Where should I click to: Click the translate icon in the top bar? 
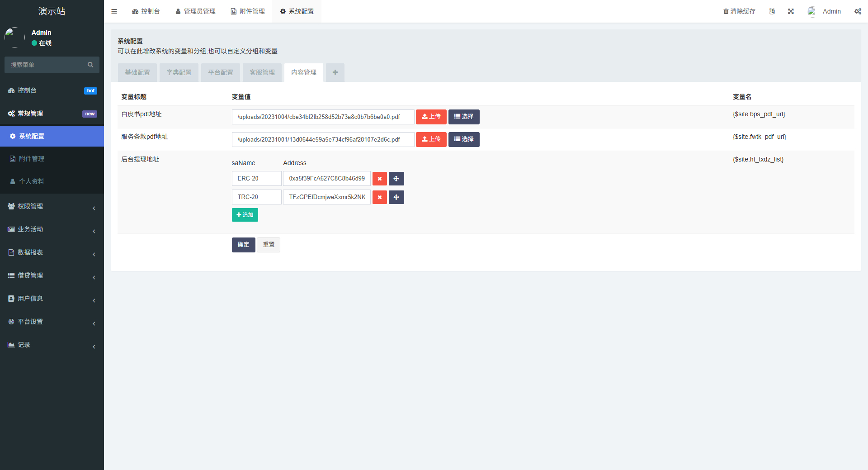click(x=772, y=11)
